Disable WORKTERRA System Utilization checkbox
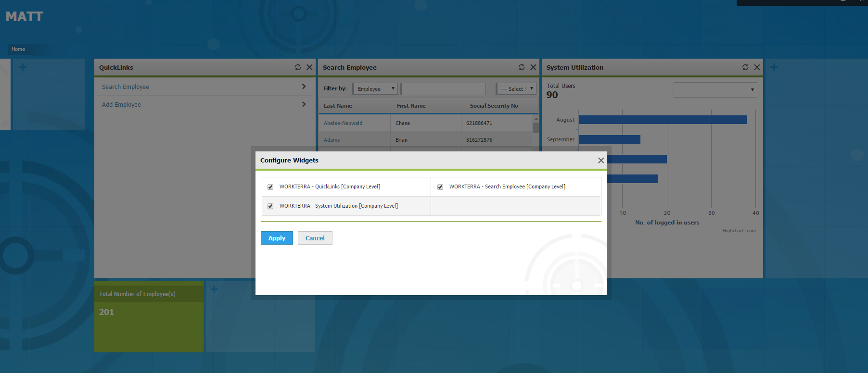 click(x=270, y=206)
